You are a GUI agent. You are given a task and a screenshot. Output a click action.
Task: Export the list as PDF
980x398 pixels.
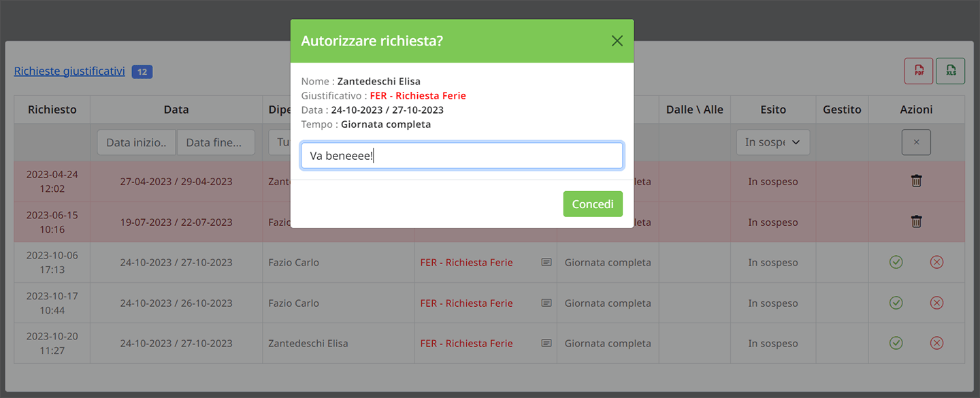pos(918,71)
